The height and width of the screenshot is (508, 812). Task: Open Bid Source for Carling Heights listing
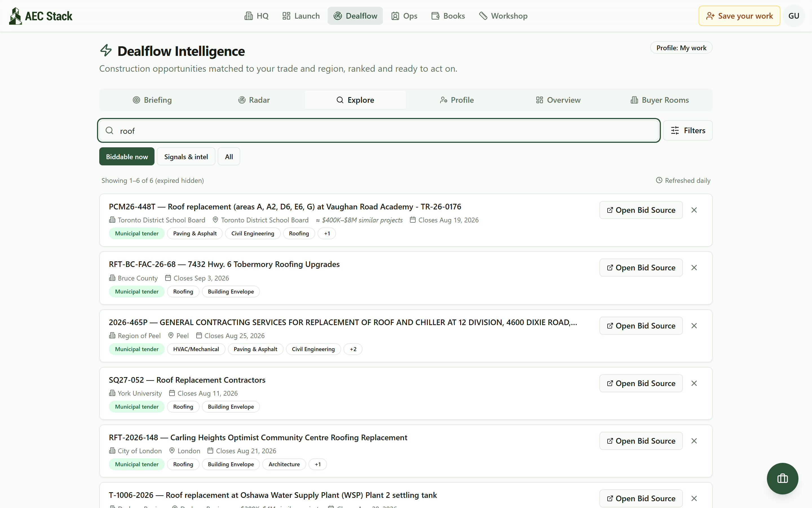(x=641, y=441)
